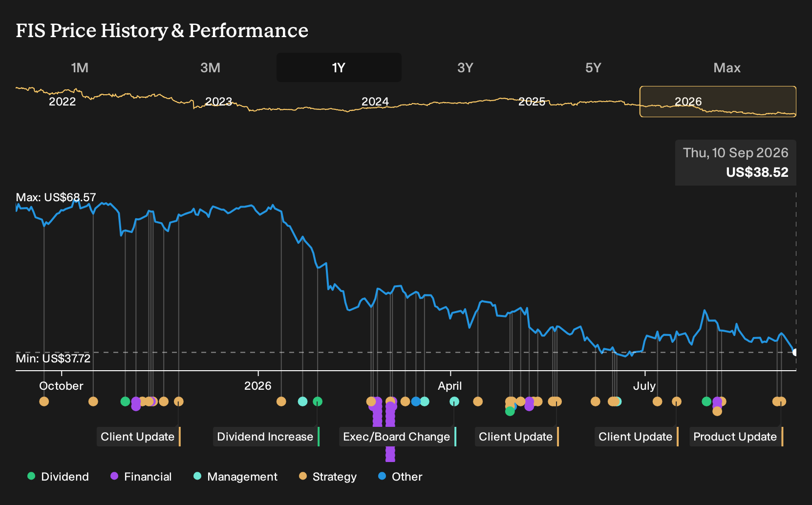Image resolution: width=812 pixels, height=505 pixels.
Task: Switch to the 1M time range
Action: [x=80, y=67]
